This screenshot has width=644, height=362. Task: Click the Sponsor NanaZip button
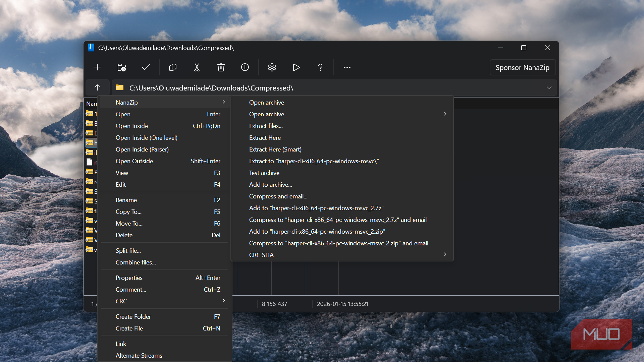(523, 67)
